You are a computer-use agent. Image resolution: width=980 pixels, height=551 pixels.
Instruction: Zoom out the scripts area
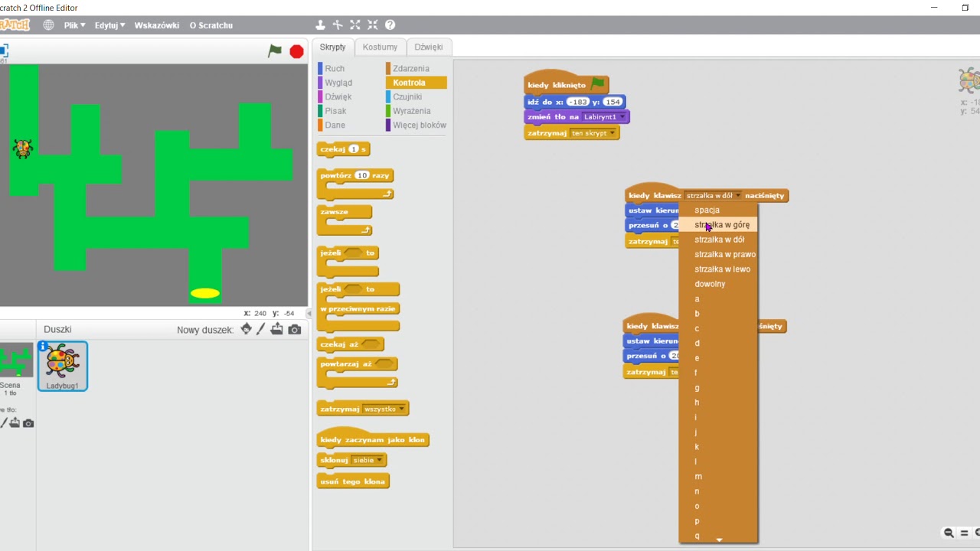click(x=949, y=533)
